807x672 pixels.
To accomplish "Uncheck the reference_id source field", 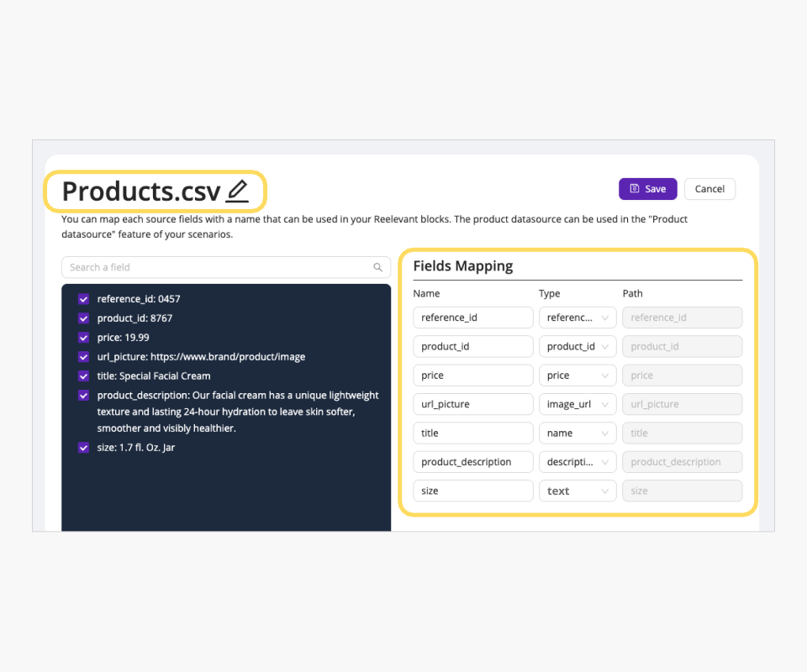I will [x=83, y=299].
